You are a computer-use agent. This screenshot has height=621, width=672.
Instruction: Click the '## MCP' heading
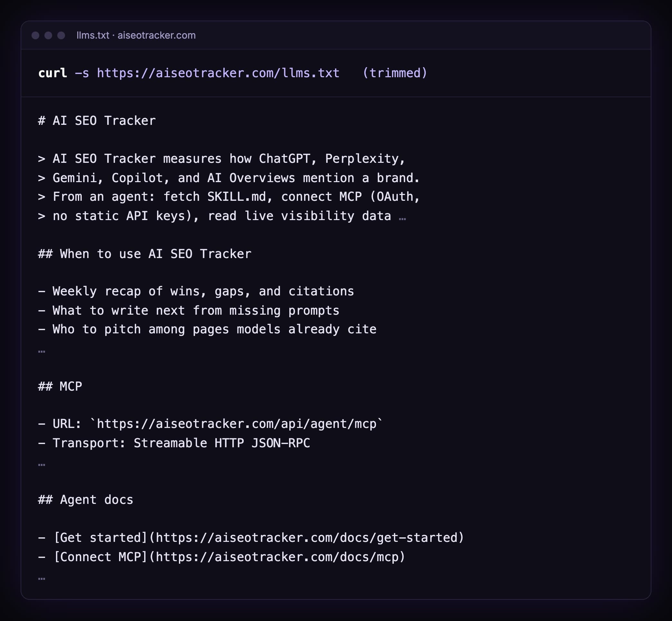click(60, 386)
